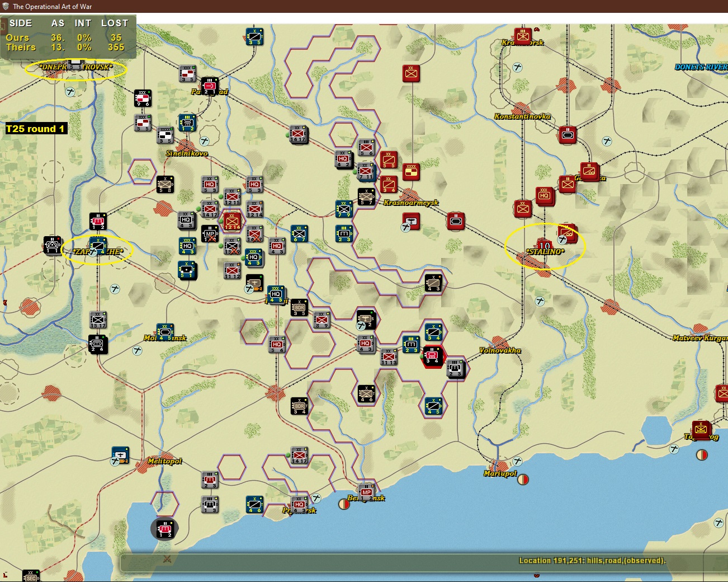This screenshot has width=728, height=582.
Task: Select the gray HQ counter marked 4 2
Action: tap(343, 159)
